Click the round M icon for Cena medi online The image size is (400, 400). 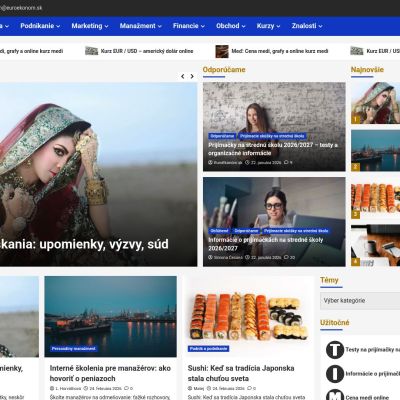[x=335, y=395]
